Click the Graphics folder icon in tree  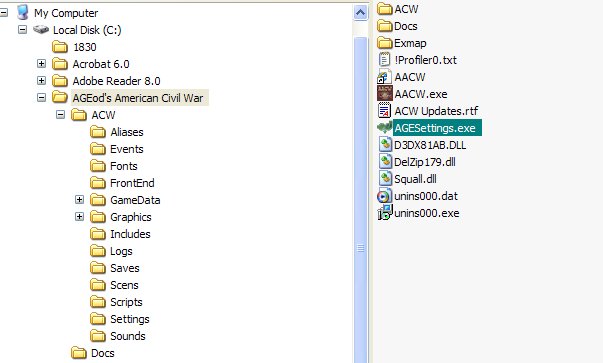click(98, 217)
